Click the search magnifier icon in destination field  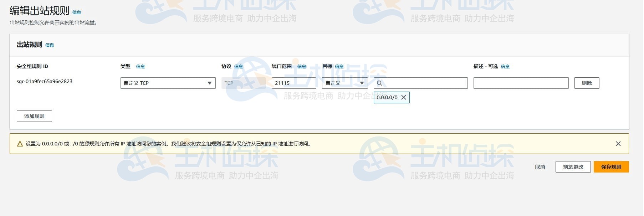pyautogui.click(x=379, y=83)
